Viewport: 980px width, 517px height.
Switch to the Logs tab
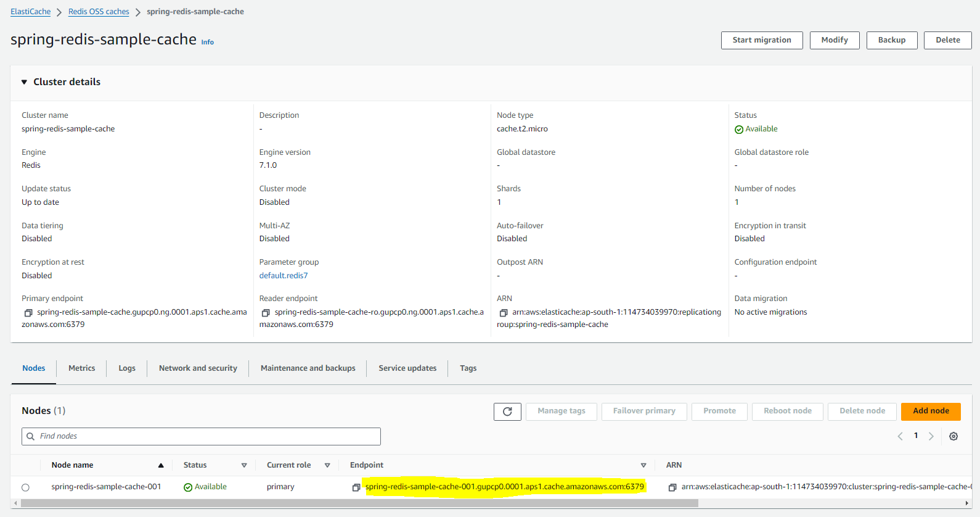127,368
